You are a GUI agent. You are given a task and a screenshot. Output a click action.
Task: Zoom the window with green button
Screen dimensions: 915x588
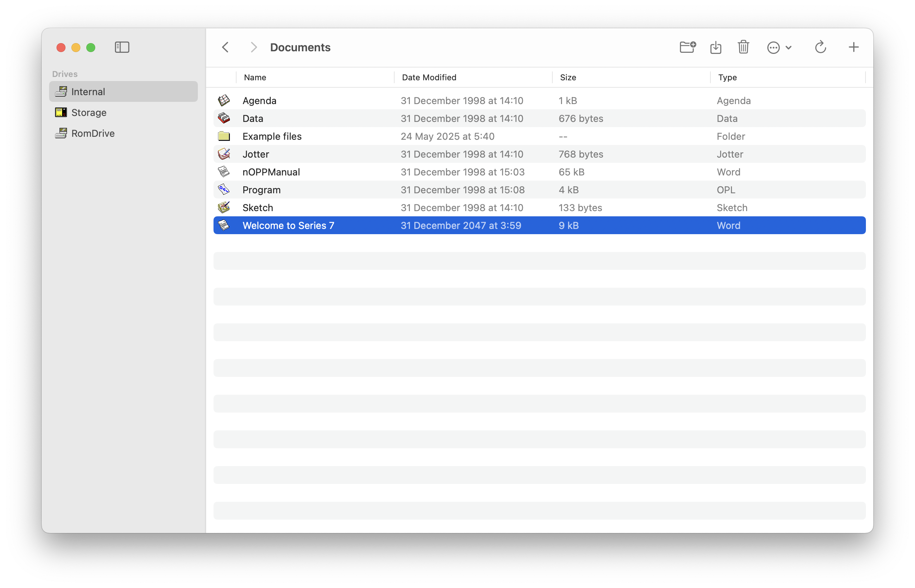pyautogui.click(x=90, y=47)
